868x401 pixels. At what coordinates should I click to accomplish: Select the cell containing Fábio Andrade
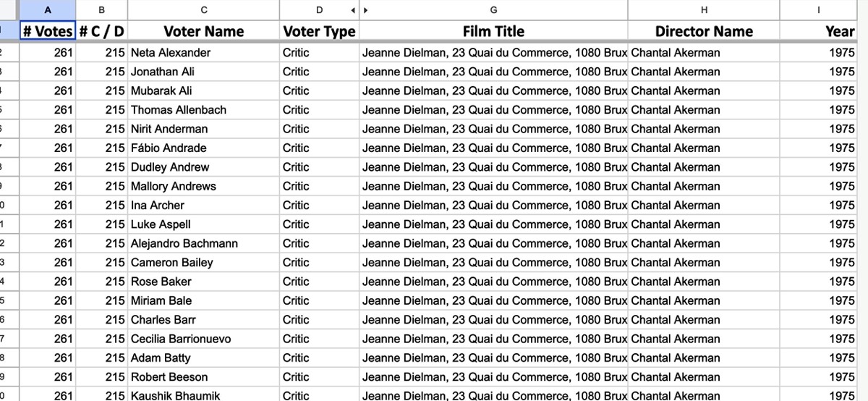coord(204,148)
